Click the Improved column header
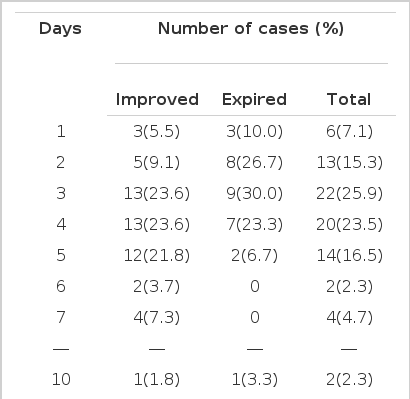The height and width of the screenshot is (399, 410). (157, 100)
